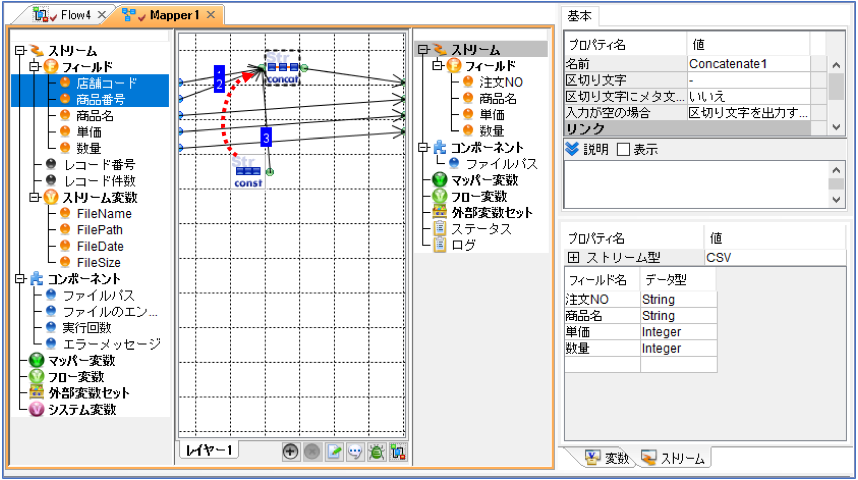858x480 pixels.
Task: Click the 区切り文字 value field
Action: tap(749, 80)
